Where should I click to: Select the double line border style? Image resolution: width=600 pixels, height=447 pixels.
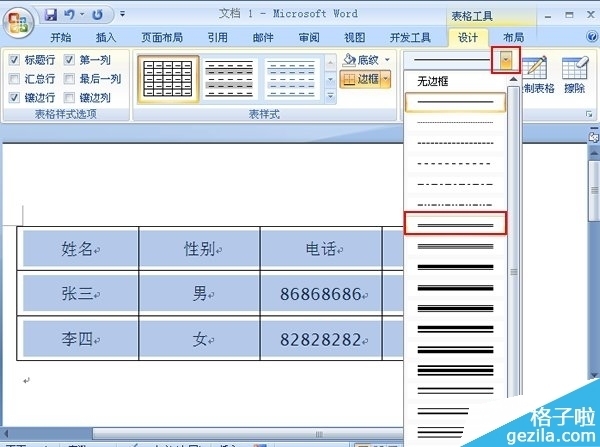pos(455,224)
